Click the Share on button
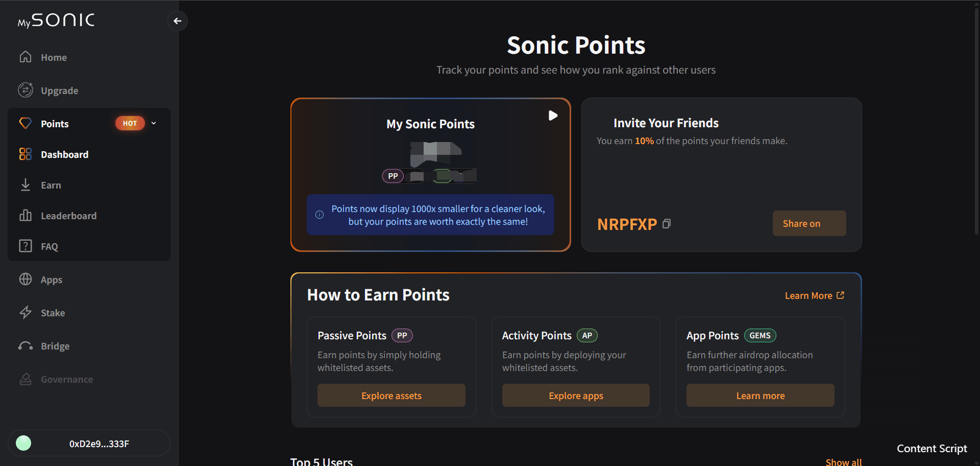Screen dimensions: 980x466 (x=809, y=223)
